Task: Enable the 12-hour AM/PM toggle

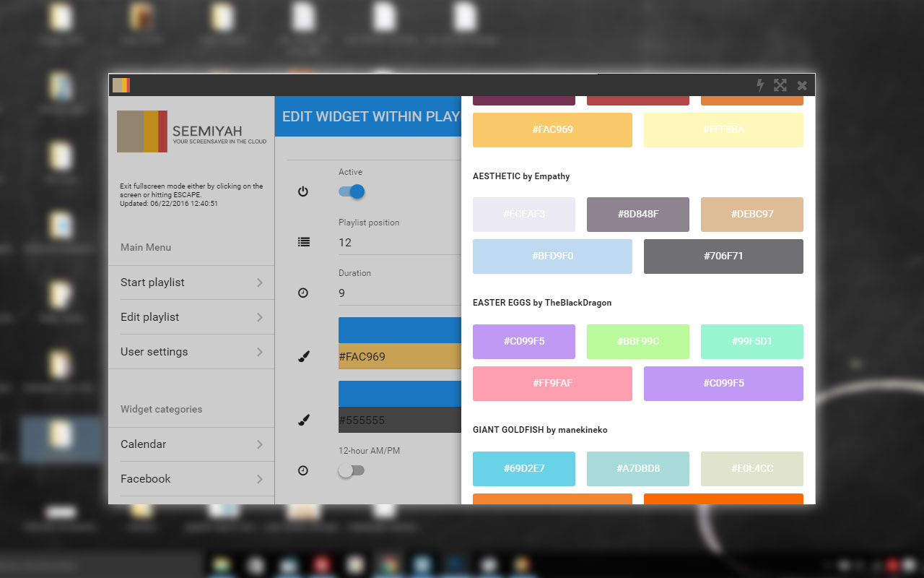Action: pyautogui.click(x=352, y=470)
